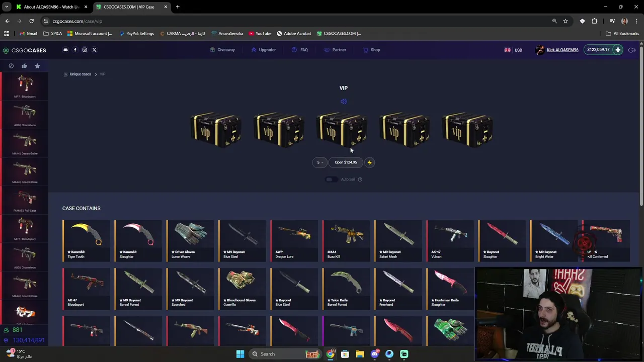The image size is (644, 362).
Task: Open the YouTube bookmark
Action: point(260,33)
